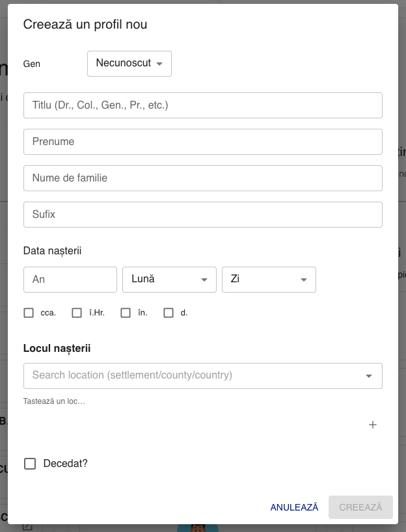The width and height of the screenshot is (406, 532).
Task: Toggle the "Decedat?" checkbox
Action: click(x=29, y=463)
